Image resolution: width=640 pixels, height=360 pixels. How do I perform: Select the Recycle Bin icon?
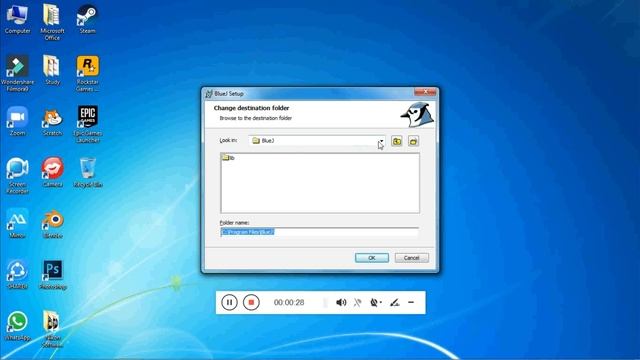click(x=87, y=172)
